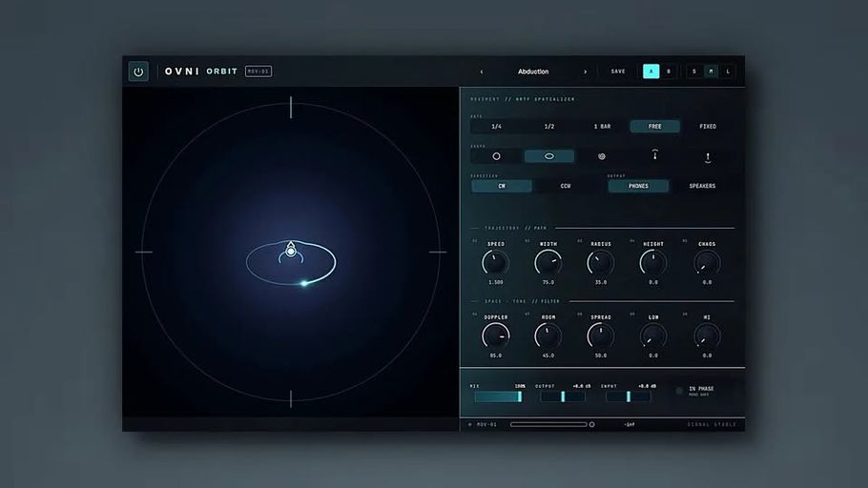The image size is (868, 488).
Task: Set rate to 1/4
Action: point(497,127)
